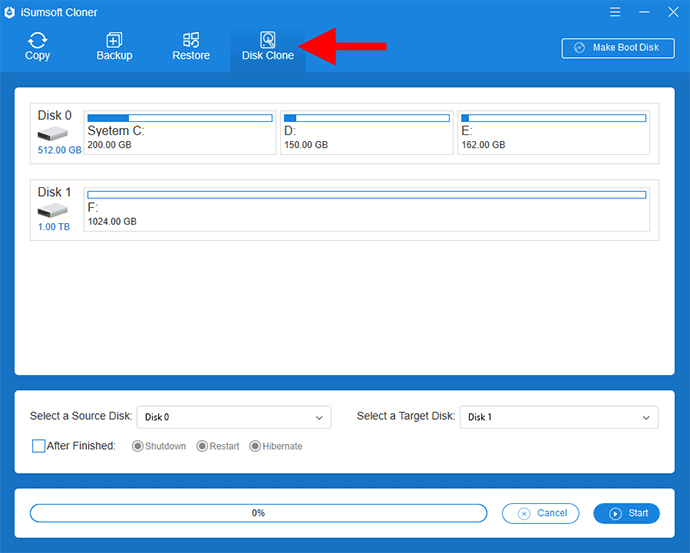This screenshot has width=690, height=553.
Task: Click the Disk 1 drive icon
Action: tap(52, 210)
